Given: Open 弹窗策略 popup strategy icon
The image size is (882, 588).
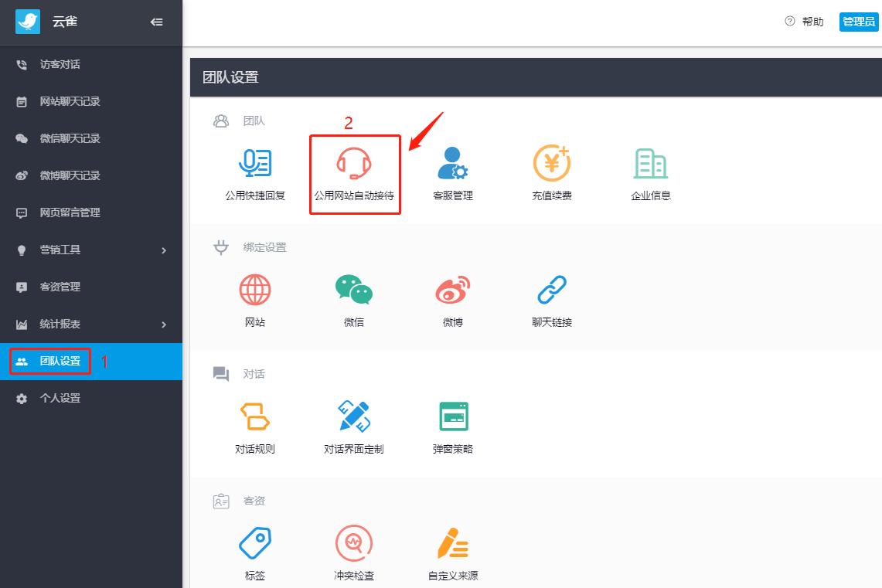Looking at the screenshot, I should pos(454,416).
